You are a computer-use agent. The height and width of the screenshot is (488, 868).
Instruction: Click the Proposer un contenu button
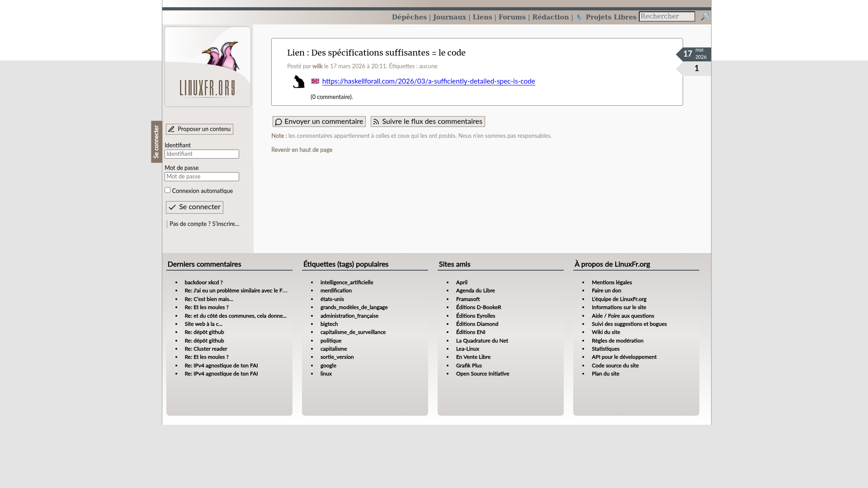(x=199, y=129)
